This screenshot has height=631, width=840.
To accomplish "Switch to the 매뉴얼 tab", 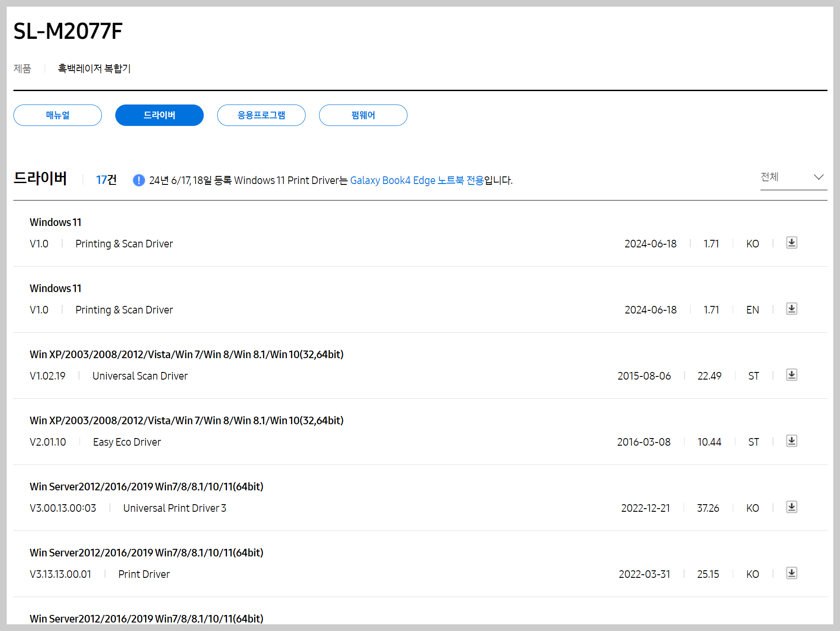I will [58, 115].
